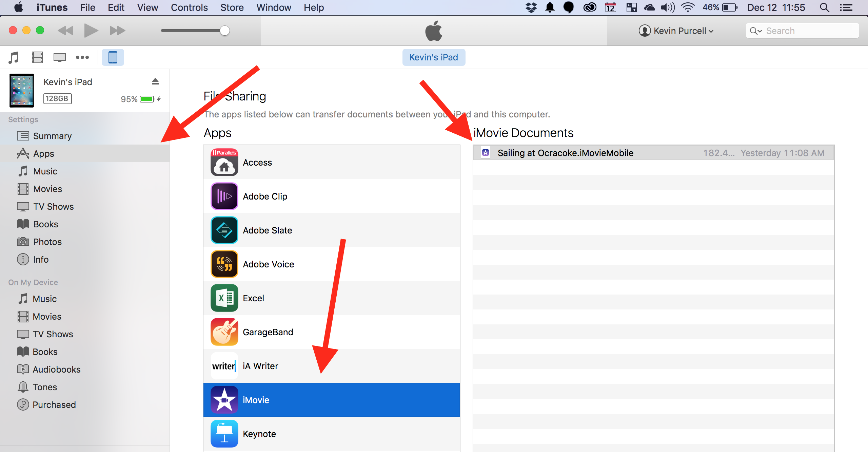
Task: Open the Dropbox menu bar icon
Action: 531,7
